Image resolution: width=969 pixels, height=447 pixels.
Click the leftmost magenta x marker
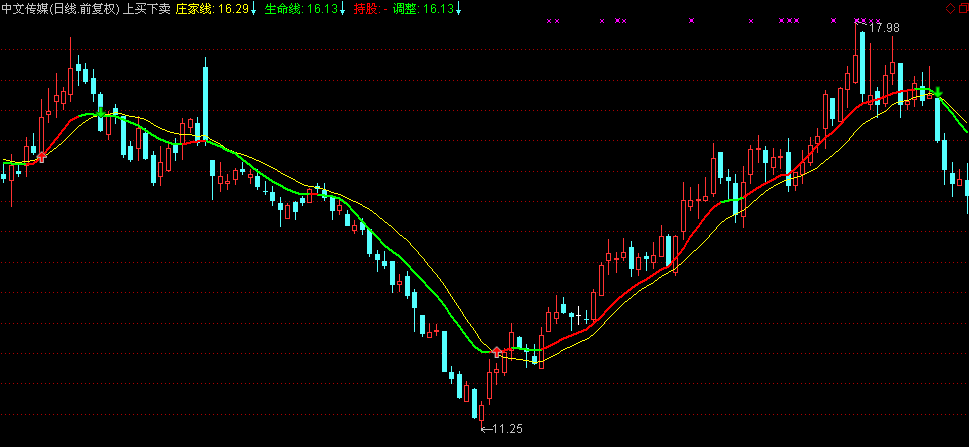click(550, 21)
